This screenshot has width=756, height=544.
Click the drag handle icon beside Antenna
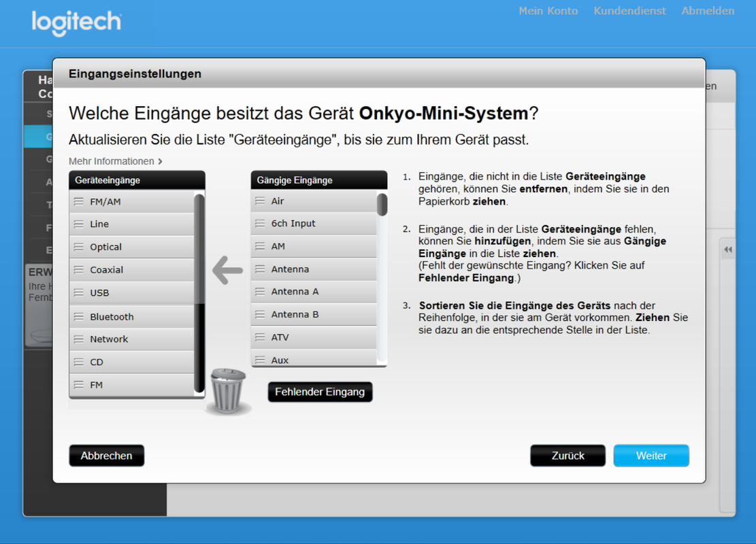click(260, 269)
